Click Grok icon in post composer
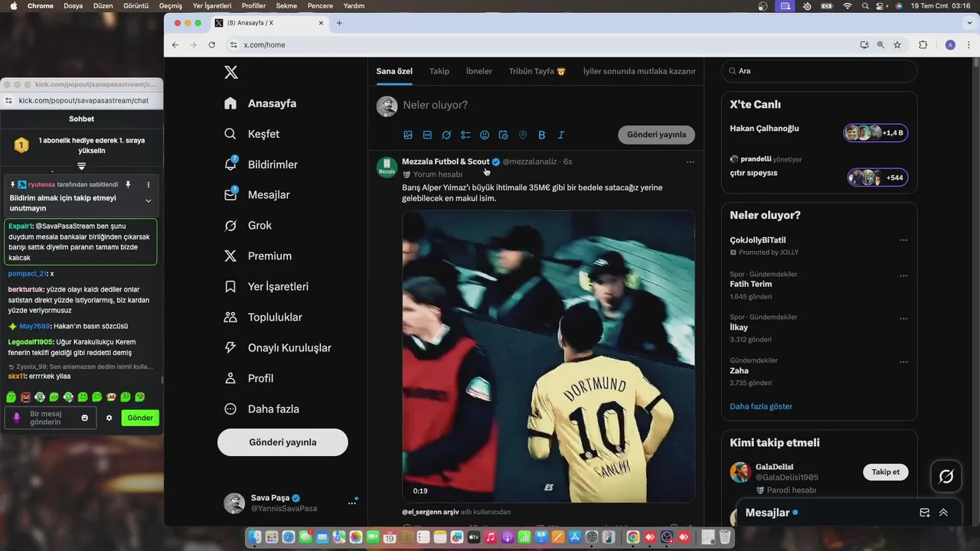This screenshot has width=980, height=551. coord(446,135)
